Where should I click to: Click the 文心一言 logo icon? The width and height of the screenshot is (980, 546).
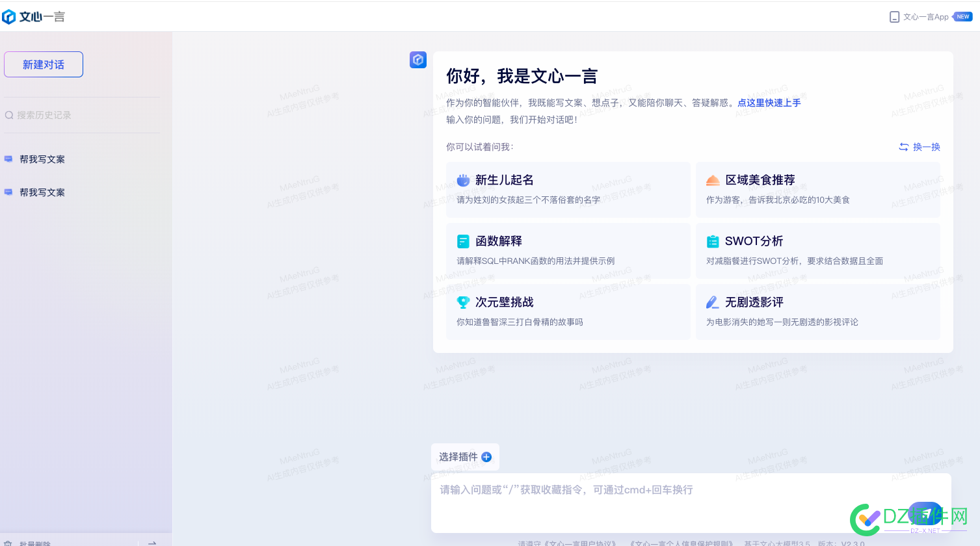pos(9,17)
